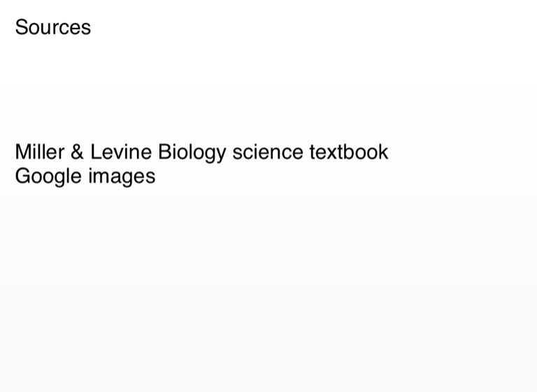Click the capital G in Google

pyautogui.click(x=23, y=175)
